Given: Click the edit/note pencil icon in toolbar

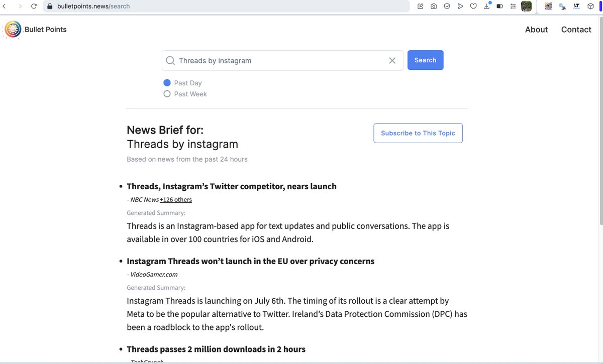Looking at the screenshot, I should (421, 6).
